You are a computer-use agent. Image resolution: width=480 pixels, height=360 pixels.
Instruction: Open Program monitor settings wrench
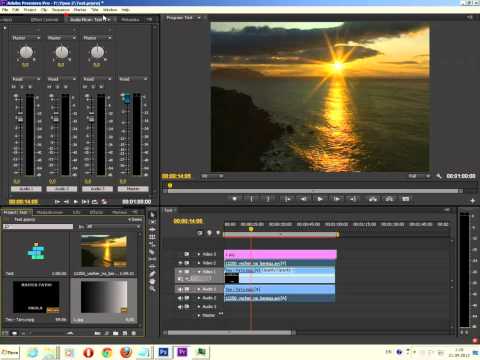pos(439,176)
